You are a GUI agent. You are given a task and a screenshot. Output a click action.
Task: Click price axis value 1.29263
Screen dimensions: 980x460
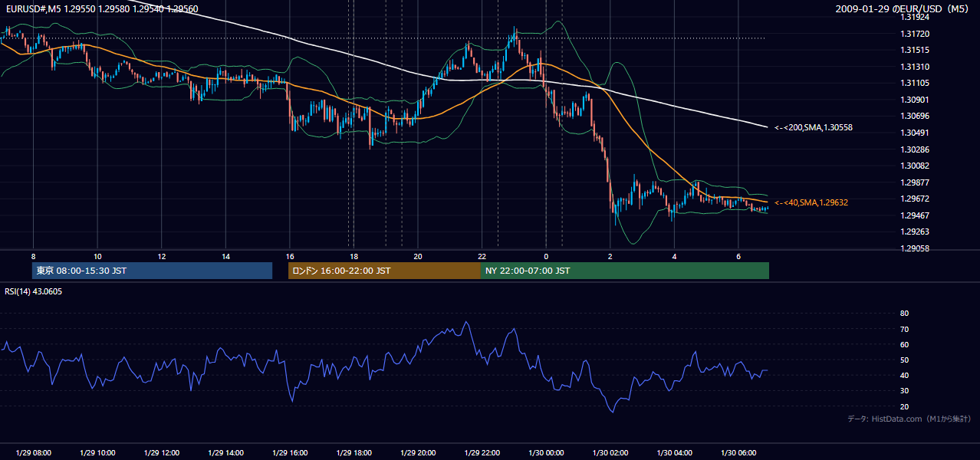tap(916, 232)
